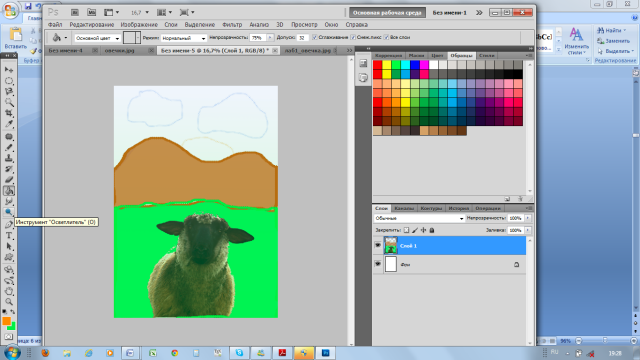Viewport: 640px width, 360px height.
Task: Switch to the овечки.jpg document tab
Action: pyautogui.click(x=120, y=51)
